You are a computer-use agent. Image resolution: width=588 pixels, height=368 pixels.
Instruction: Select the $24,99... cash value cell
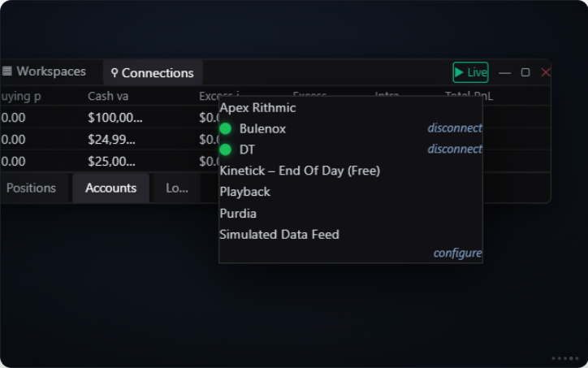tap(112, 140)
